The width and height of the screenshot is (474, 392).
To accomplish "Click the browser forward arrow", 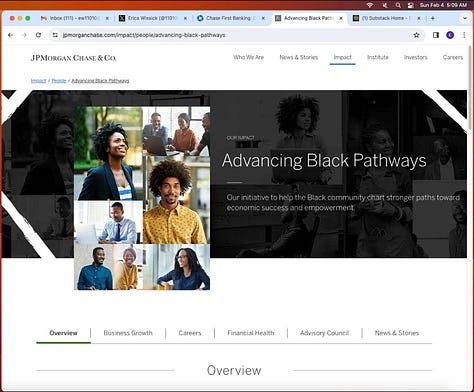I will coord(24,35).
